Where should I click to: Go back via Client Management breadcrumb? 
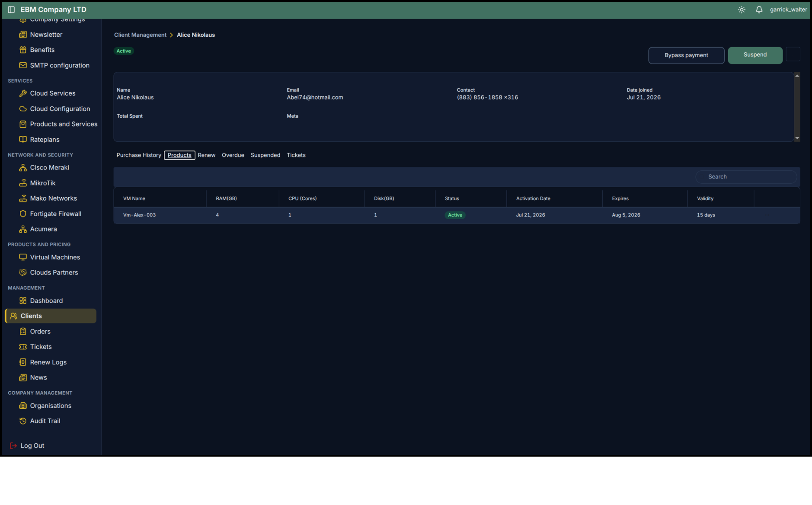tap(140, 35)
